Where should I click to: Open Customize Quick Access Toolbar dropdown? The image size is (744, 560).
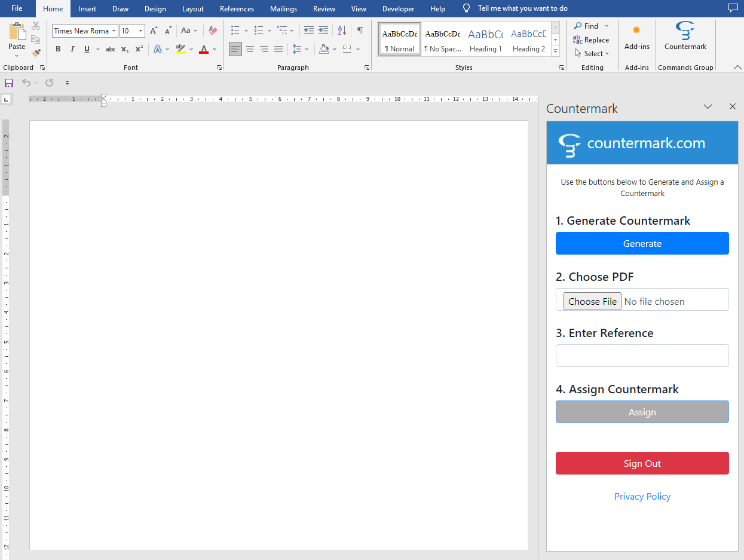(x=67, y=83)
